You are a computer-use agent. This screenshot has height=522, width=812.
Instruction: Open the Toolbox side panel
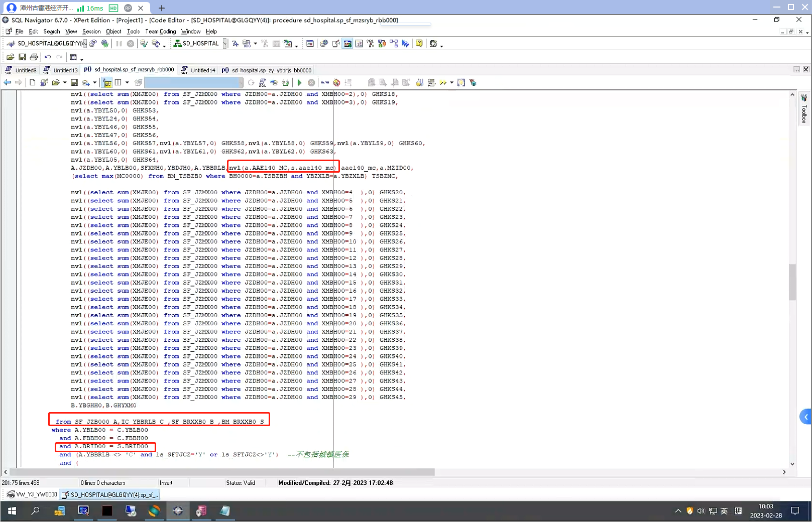[x=803, y=109]
